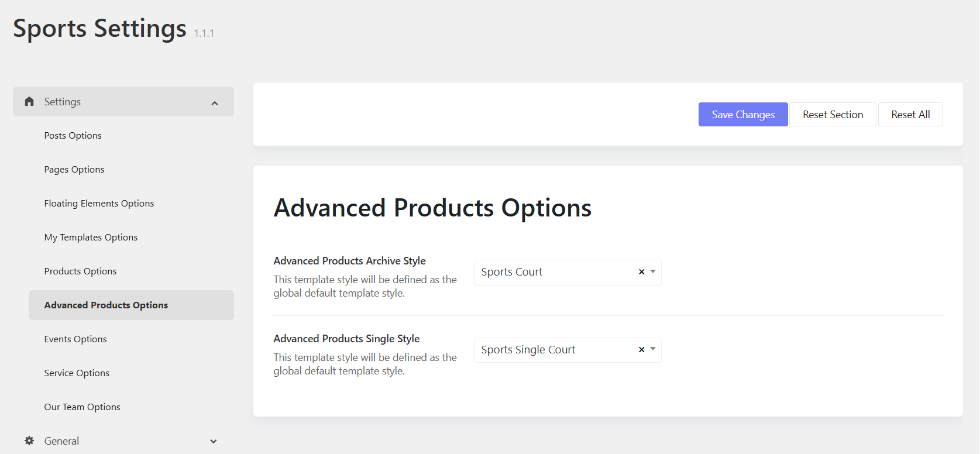
Task: Collapse the Settings section chevron
Action: click(x=215, y=103)
